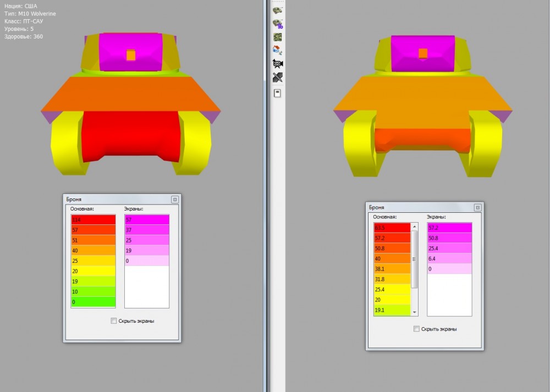
Task: Close the left Броня panel
Action: pos(174,200)
